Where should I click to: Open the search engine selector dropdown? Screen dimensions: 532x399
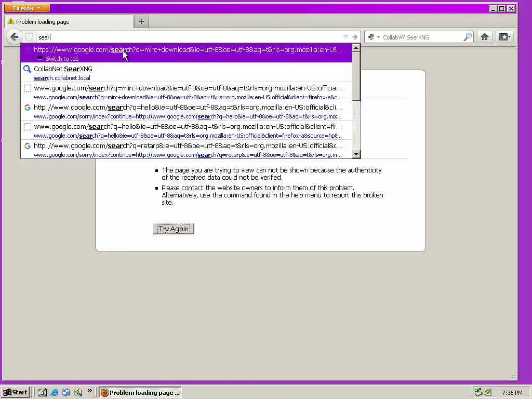pyautogui.click(x=374, y=37)
